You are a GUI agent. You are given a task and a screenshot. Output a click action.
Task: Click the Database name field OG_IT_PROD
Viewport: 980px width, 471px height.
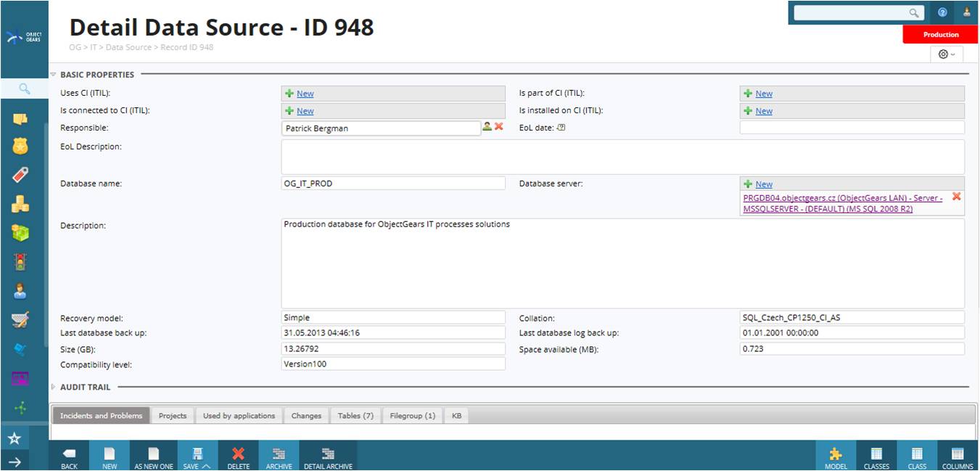[393, 184]
